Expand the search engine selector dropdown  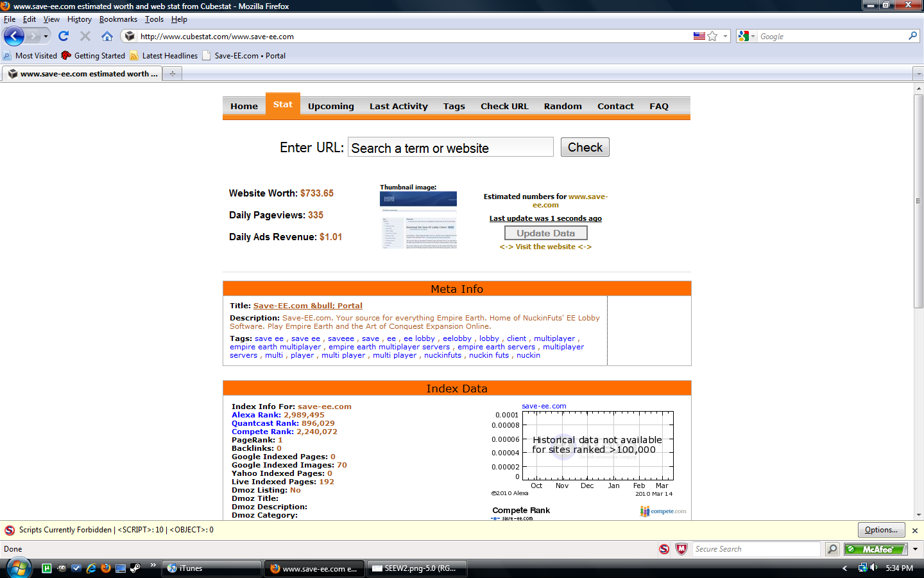(746, 36)
